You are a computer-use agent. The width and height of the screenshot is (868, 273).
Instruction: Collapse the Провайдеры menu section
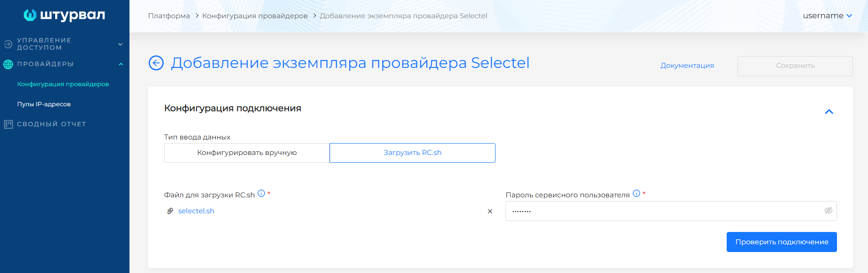coord(121,64)
